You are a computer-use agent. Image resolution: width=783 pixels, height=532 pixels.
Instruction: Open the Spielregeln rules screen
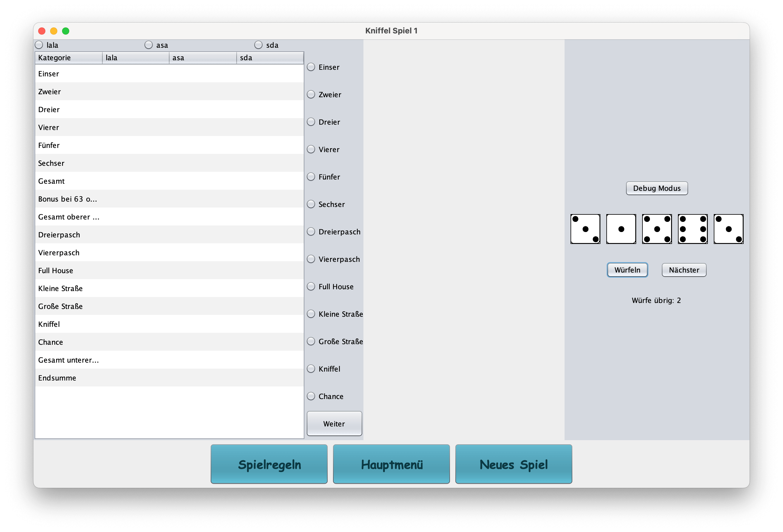coord(269,464)
